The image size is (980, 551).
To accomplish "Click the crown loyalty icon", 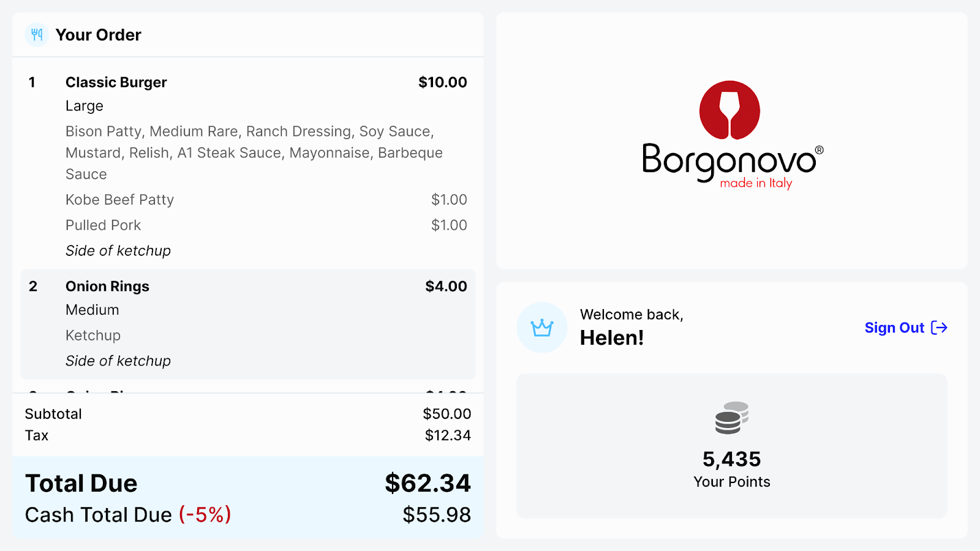I will tap(542, 328).
